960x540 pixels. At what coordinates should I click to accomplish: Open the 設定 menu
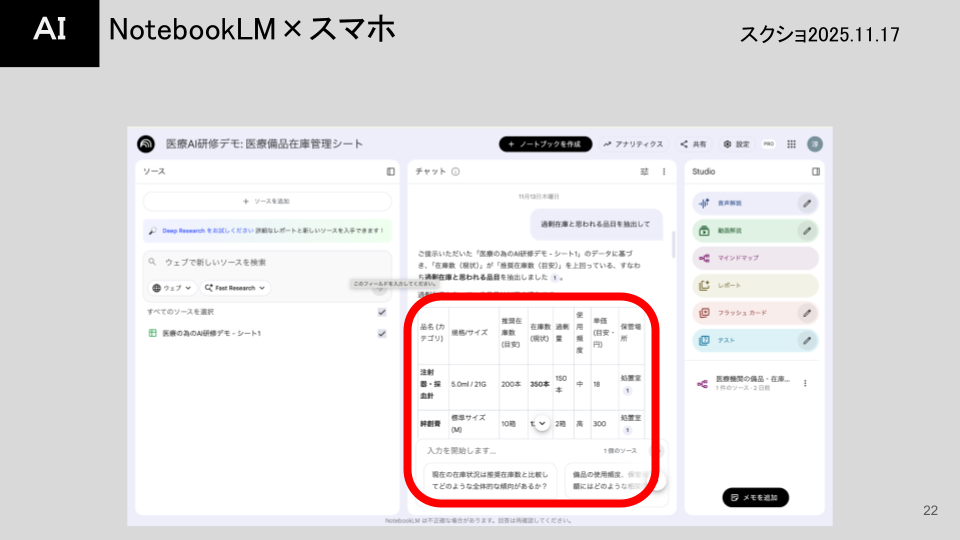[x=736, y=144]
